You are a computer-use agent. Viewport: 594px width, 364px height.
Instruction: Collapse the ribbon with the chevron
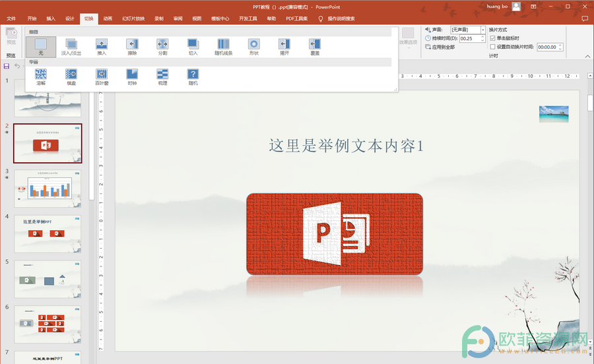587,56
